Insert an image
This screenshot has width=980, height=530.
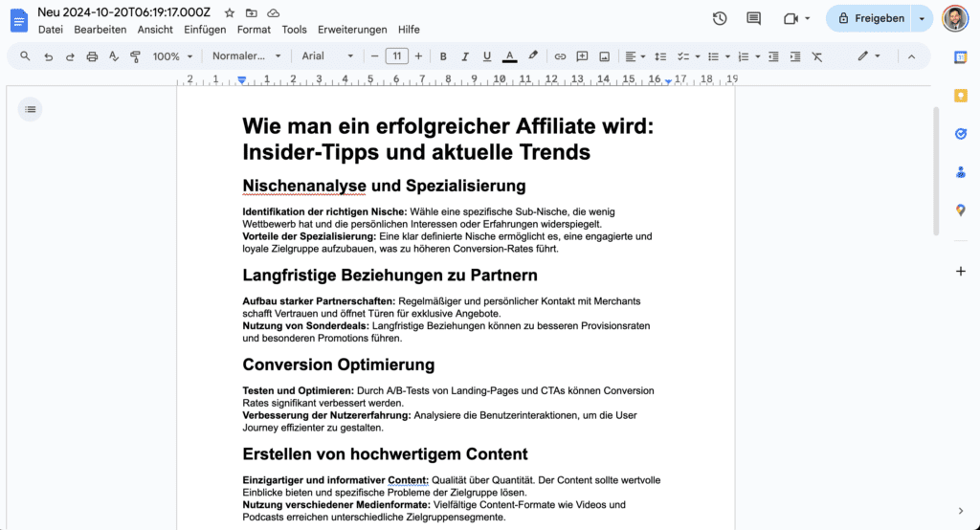tap(605, 56)
